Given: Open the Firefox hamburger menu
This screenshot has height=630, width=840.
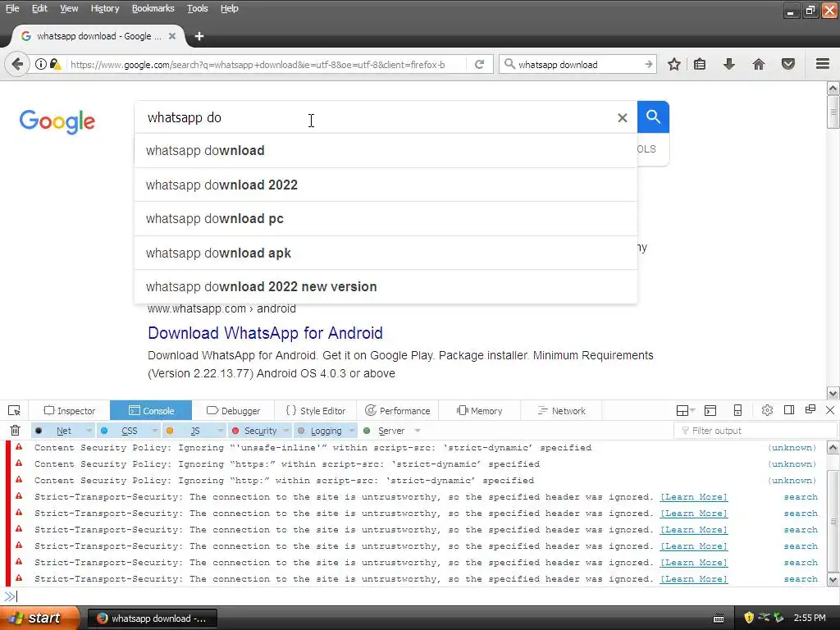Looking at the screenshot, I should pos(823,64).
